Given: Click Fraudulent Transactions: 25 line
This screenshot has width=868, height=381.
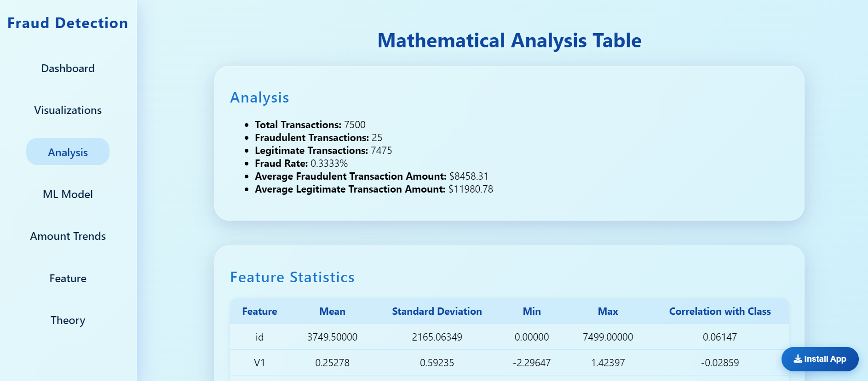Looking at the screenshot, I should pyautogui.click(x=318, y=137).
